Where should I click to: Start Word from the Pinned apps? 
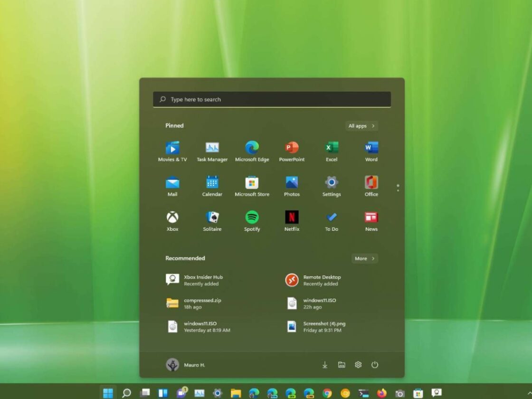point(371,152)
